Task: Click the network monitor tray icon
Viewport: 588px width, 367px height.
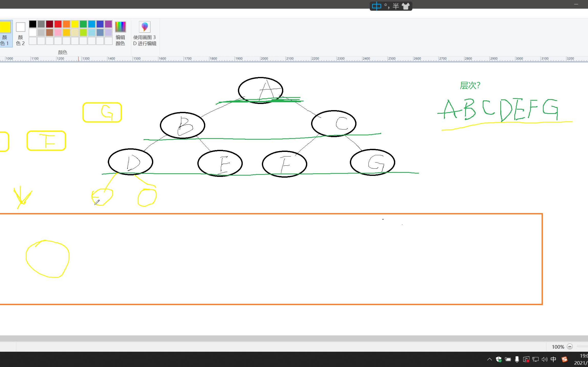Action: 535,359
